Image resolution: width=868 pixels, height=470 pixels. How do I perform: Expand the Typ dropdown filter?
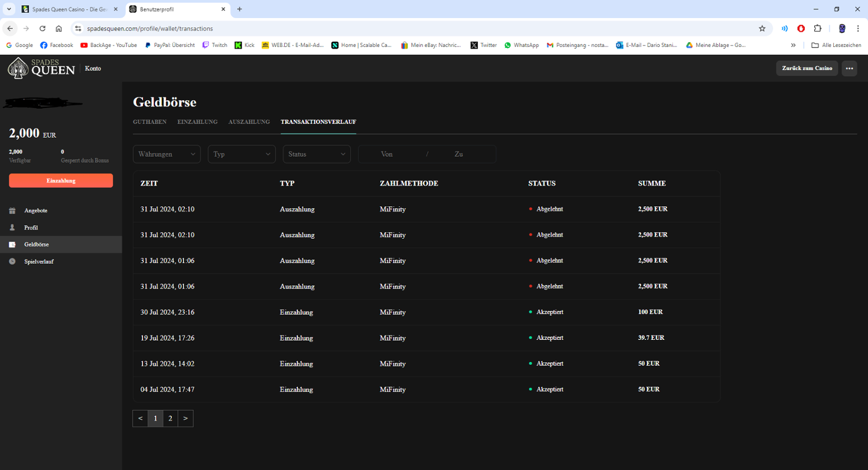coord(242,154)
